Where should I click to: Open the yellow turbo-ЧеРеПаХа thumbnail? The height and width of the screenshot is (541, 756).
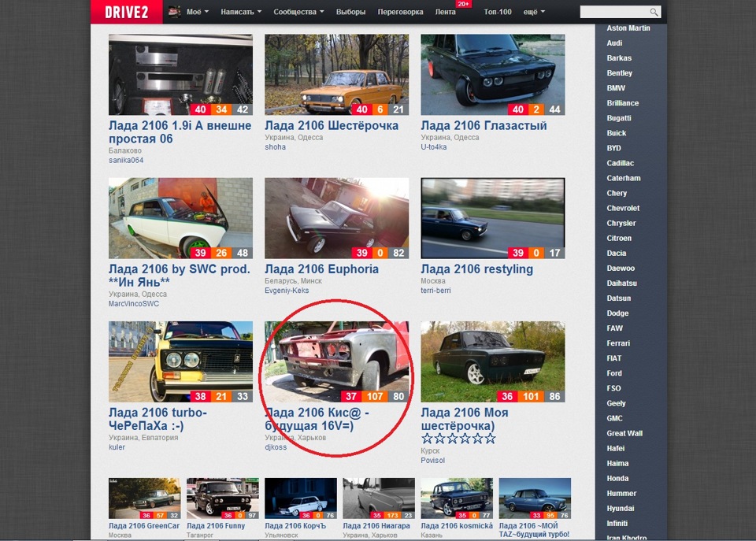point(180,361)
